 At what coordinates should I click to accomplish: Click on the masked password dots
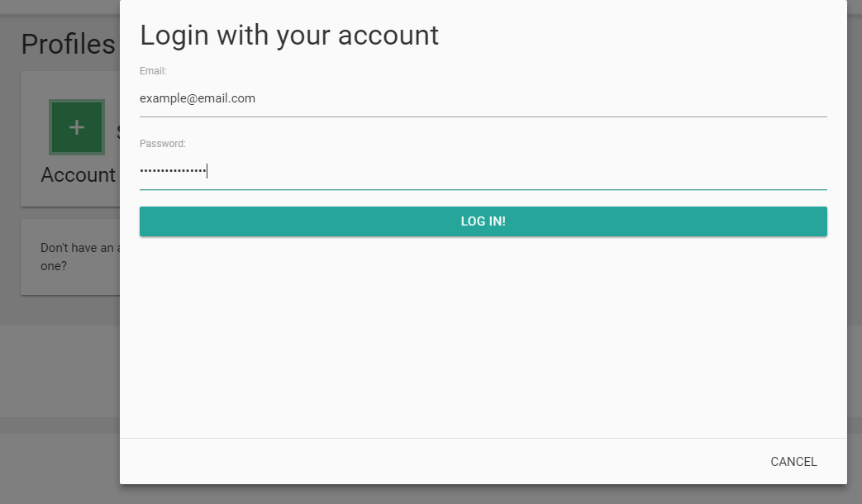coord(173,170)
